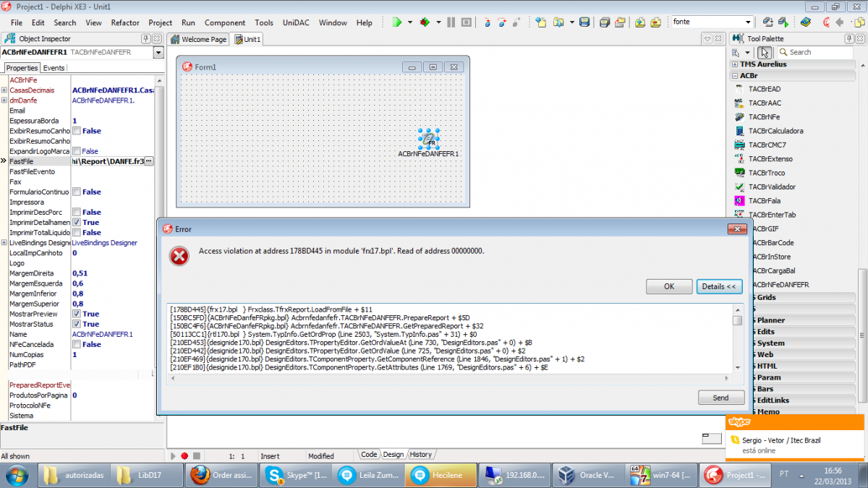
Task: Select the ACBrNFeDANFEFR1 component on Form1
Action: 429,138
